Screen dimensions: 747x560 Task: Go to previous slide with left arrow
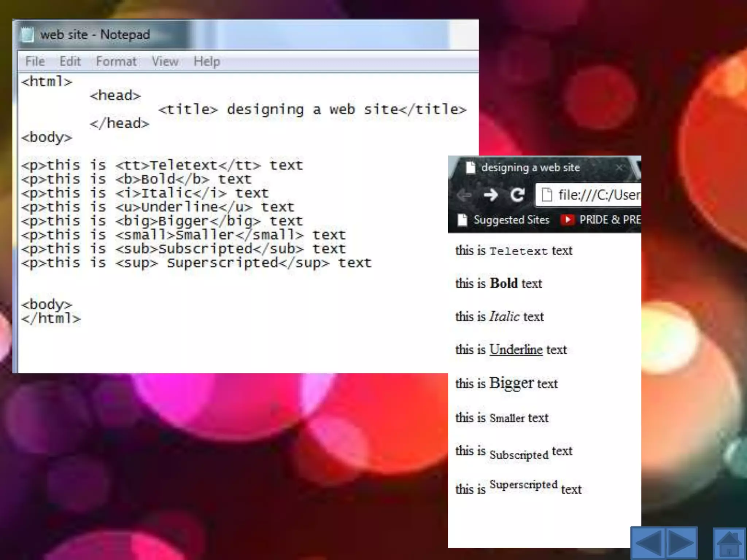(648, 543)
